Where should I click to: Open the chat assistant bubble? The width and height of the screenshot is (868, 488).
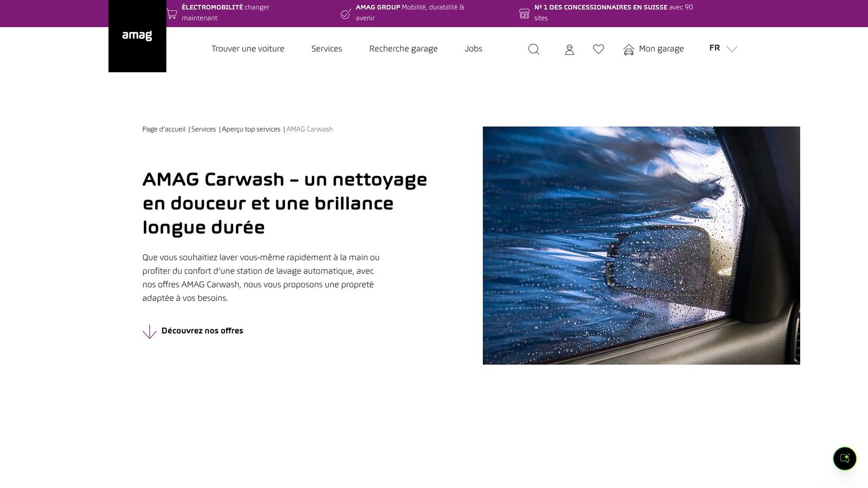click(x=845, y=458)
